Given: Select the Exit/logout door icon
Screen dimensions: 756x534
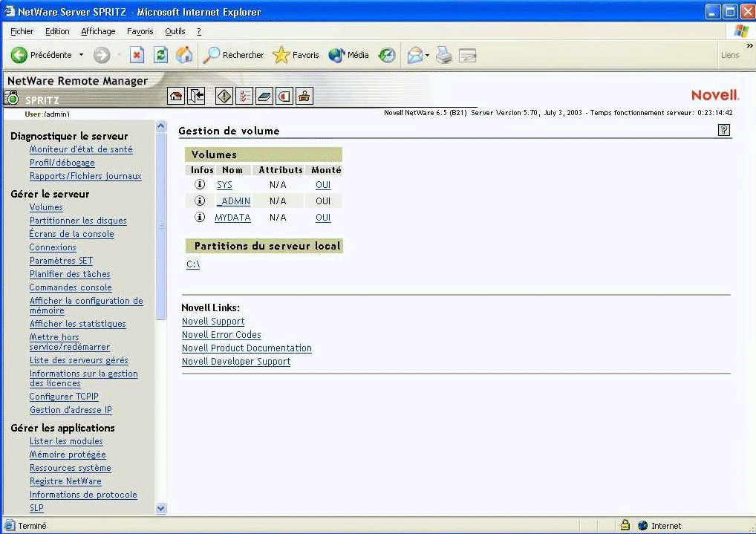Looking at the screenshot, I should (195, 95).
